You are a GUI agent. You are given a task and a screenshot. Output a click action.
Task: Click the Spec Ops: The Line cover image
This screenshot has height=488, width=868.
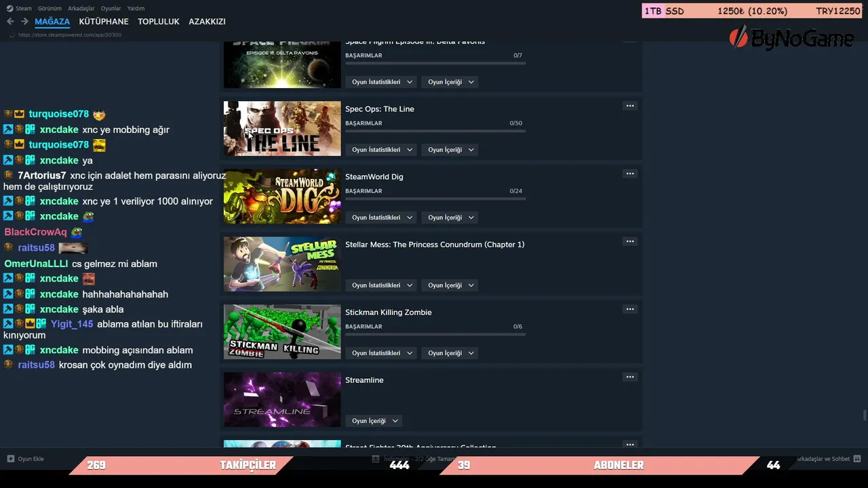point(282,129)
